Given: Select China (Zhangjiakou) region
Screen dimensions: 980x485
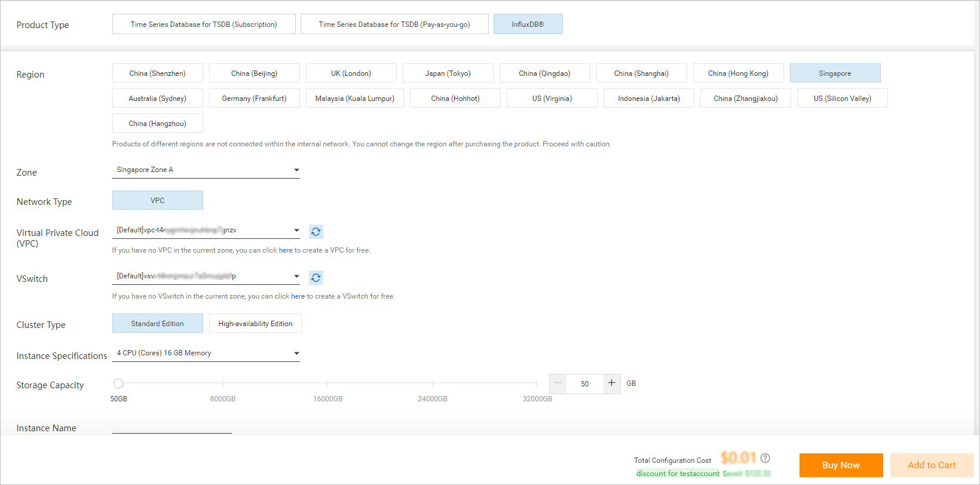Looking at the screenshot, I should [x=746, y=99].
